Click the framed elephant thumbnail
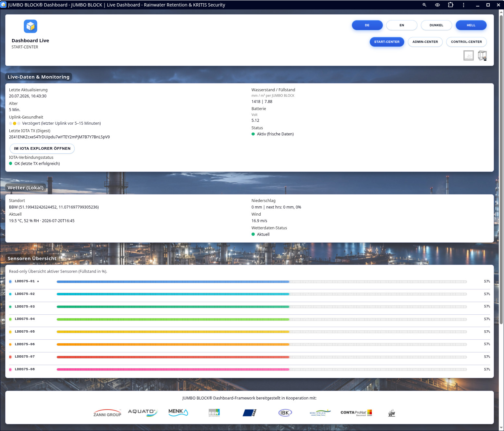The width and height of the screenshot is (504, 431). click(468, 56)
